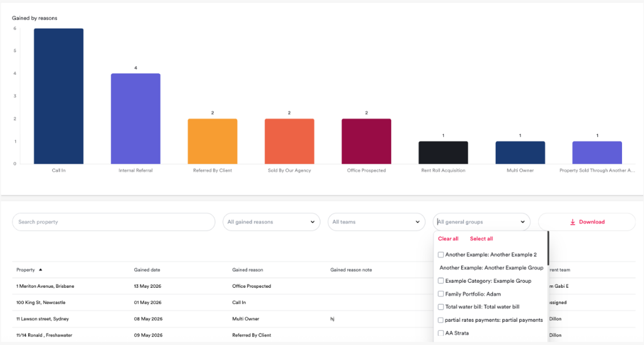This screenshot has width=644, height=345.
Task: Click the 08 May 2026 date cell
Action: click(x=148, y=319)
